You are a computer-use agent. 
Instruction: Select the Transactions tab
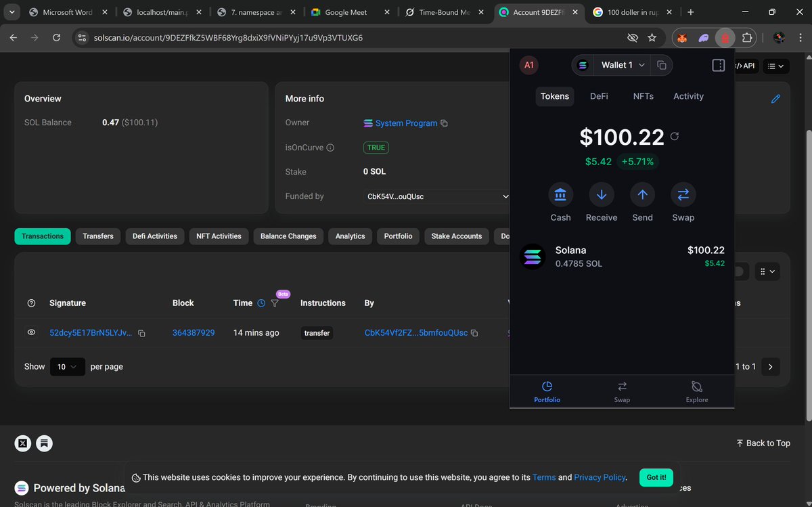pyautogui.click(x=43, y=236)
